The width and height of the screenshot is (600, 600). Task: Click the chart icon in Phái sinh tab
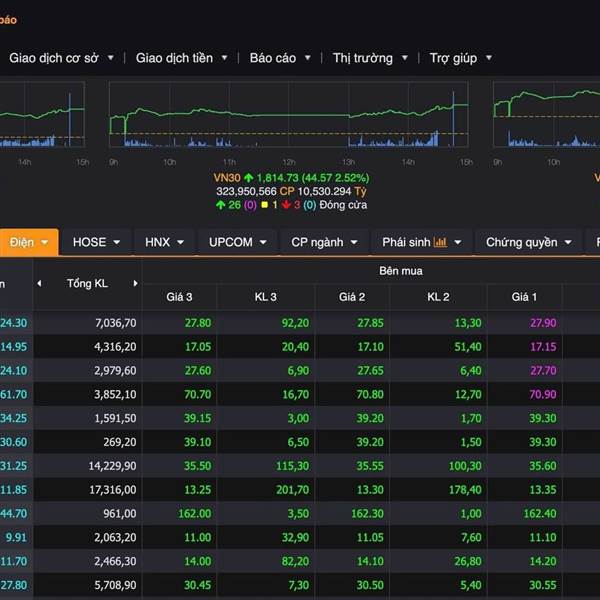coord(440,242)
